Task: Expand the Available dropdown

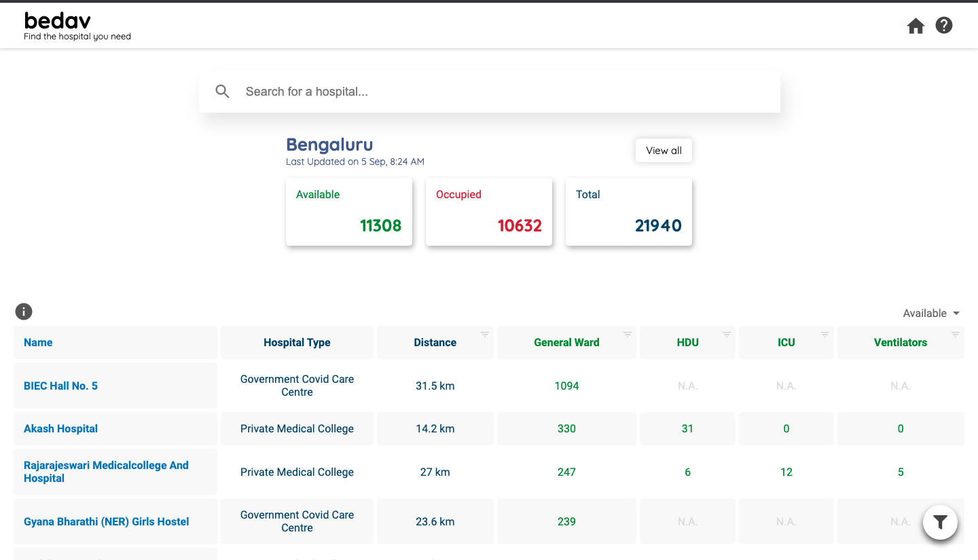Action: pyautogui.click(x=931, y=313)
